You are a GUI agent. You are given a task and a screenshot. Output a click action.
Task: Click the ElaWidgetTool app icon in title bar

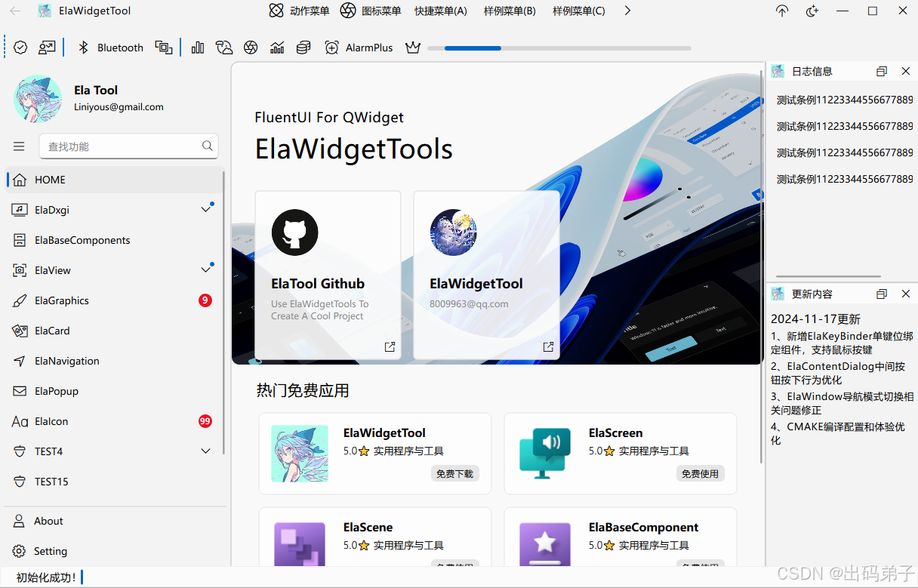point(45,11)
